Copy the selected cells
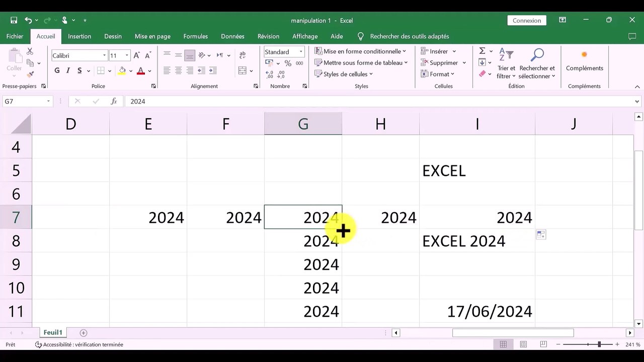 [30, 63]
